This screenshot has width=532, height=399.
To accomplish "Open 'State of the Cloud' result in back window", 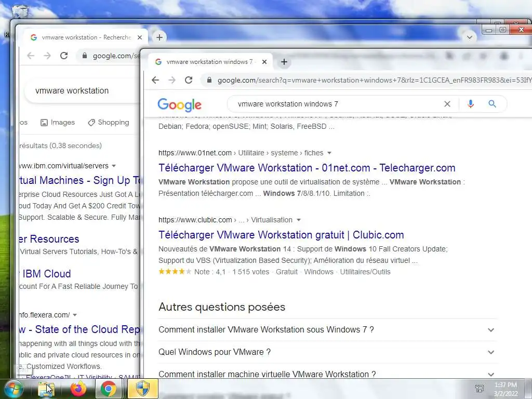I will click(x=79, y=329).
